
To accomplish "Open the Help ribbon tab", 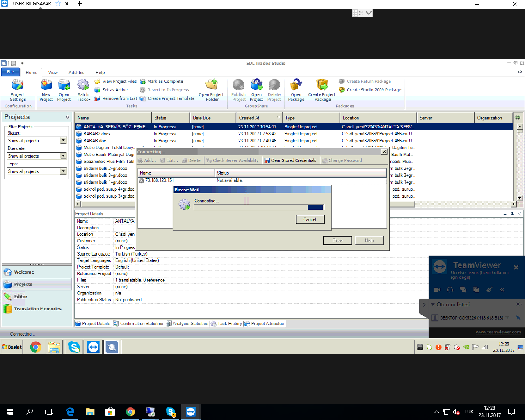I will coord(100,73).
